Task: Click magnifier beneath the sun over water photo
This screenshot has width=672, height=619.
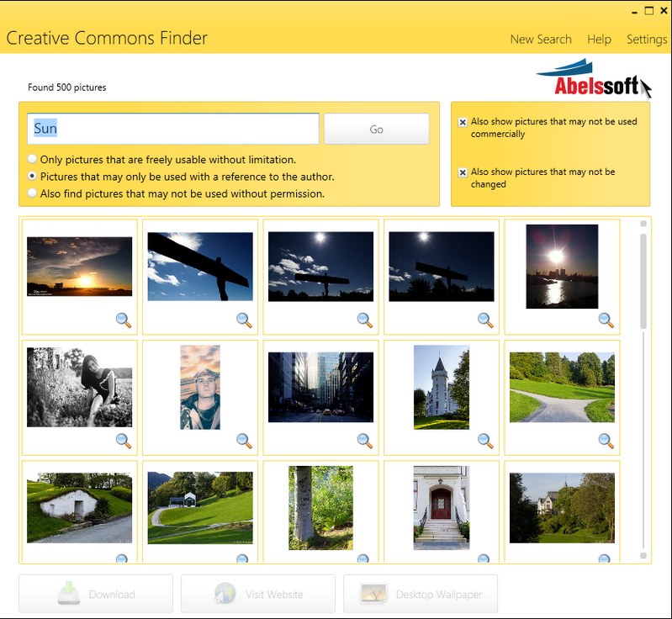Action: 606,320
